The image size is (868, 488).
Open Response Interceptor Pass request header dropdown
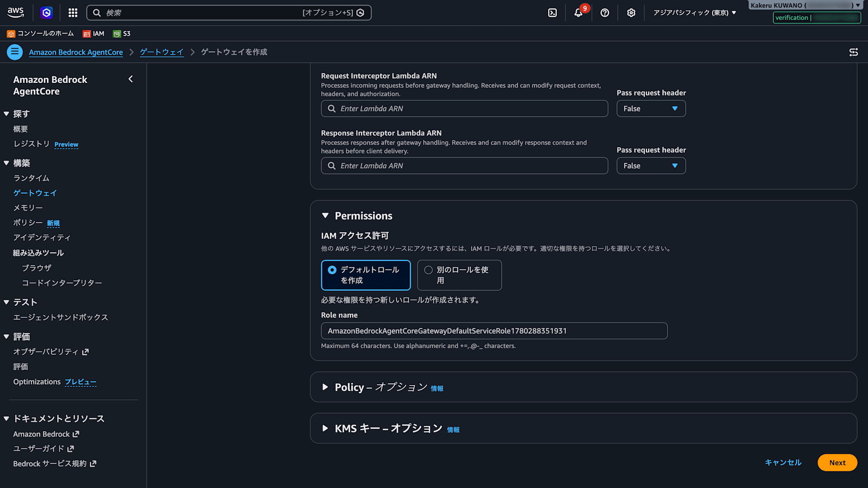[x=651, y=166]
